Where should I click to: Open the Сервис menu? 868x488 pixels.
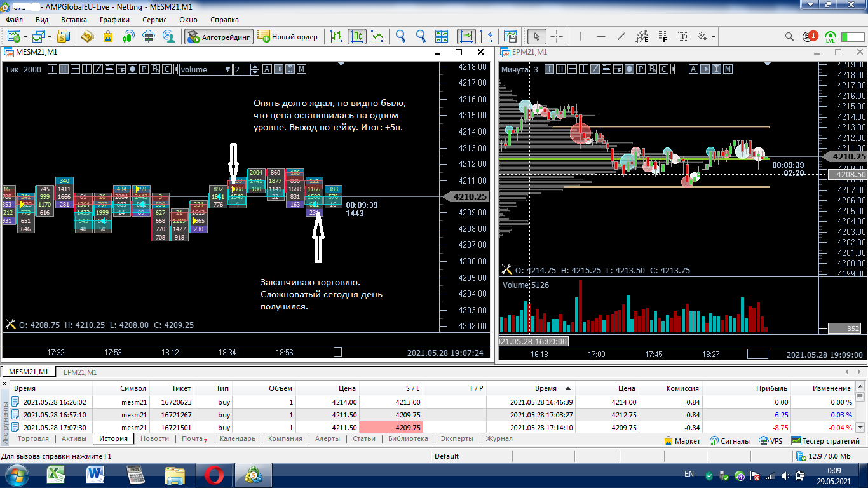pos(154,20)
